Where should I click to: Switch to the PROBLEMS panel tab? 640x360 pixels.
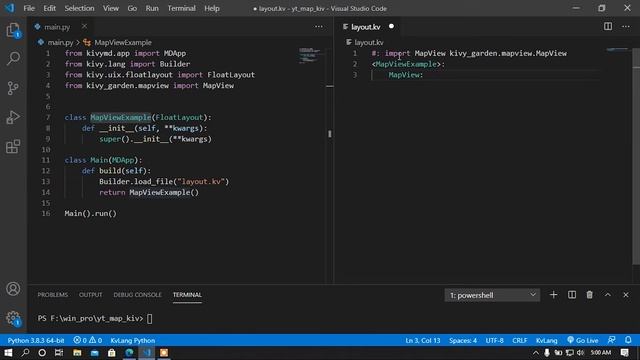[53, 295]
